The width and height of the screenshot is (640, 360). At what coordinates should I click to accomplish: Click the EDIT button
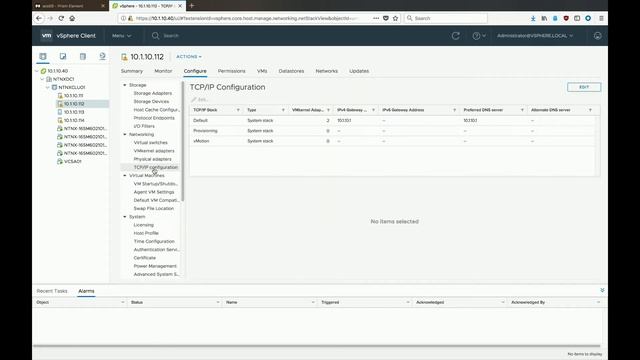point(584,87)
